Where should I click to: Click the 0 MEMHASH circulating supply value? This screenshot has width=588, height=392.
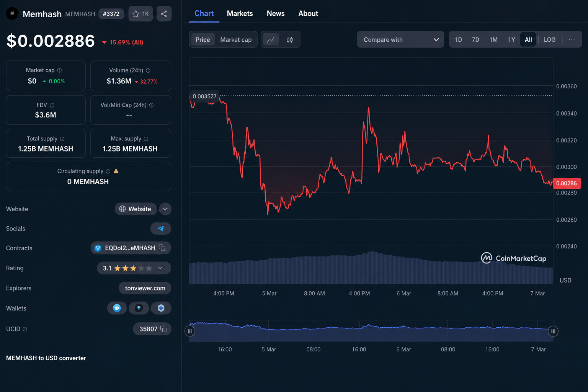88,181
